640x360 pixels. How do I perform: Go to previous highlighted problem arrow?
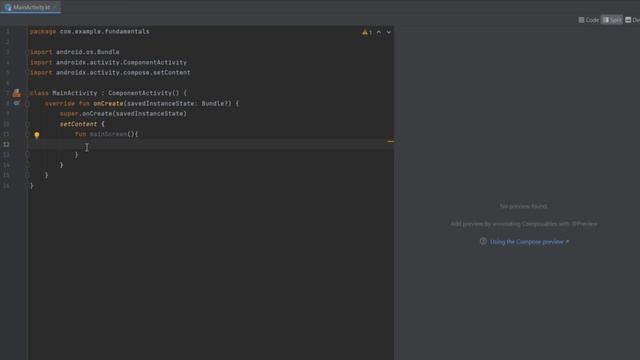point(379,32)
